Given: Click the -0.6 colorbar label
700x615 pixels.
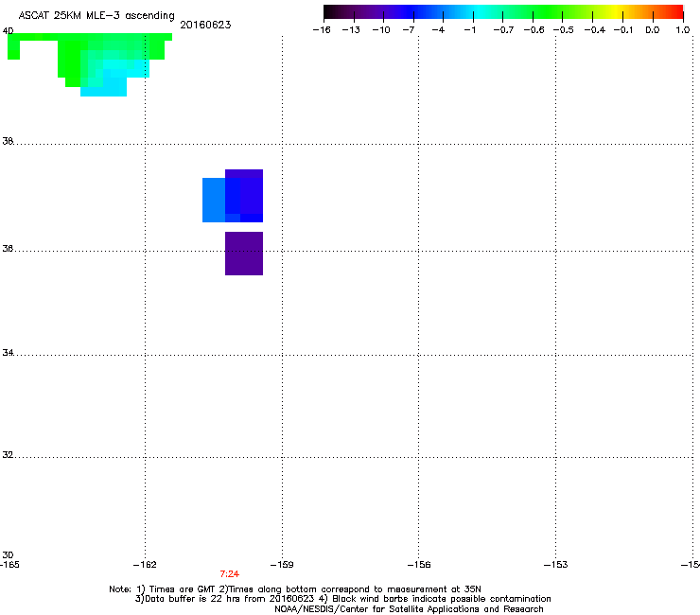Looking at the screenshot, I should tap(534, 30).
